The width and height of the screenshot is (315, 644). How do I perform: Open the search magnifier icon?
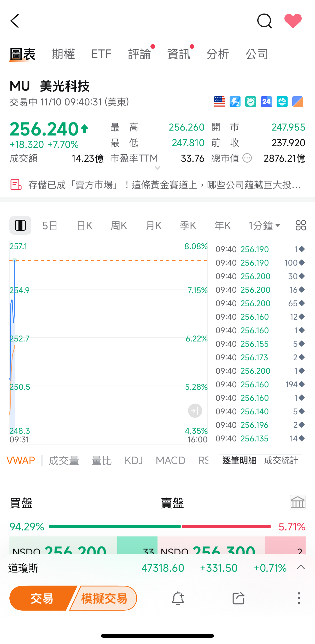(x=264, y=21)
